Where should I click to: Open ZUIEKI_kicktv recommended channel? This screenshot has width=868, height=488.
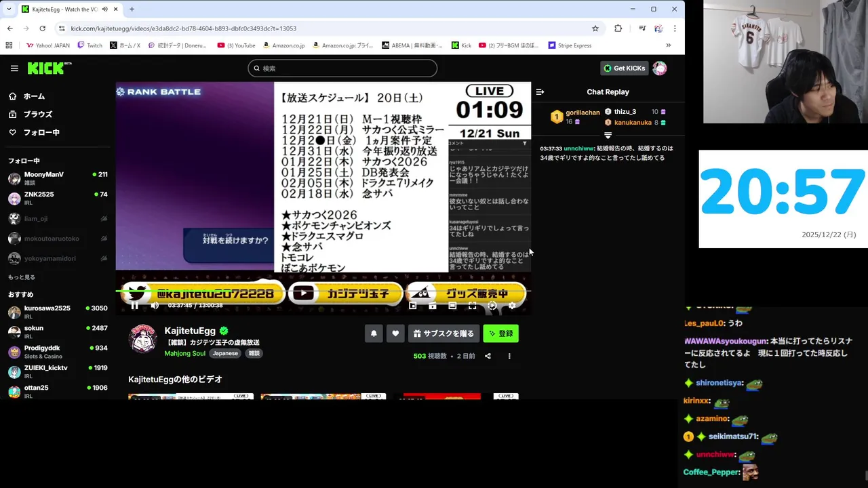tap(58, 371)
